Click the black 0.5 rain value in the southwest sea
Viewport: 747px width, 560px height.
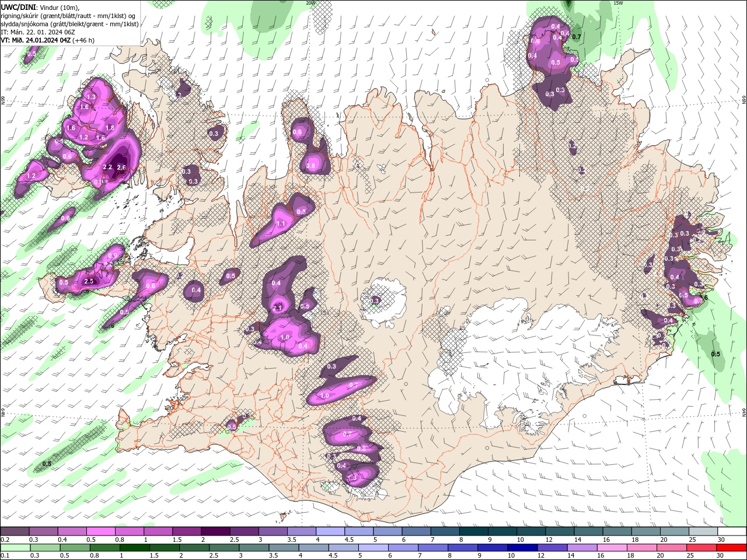(47, 464)
